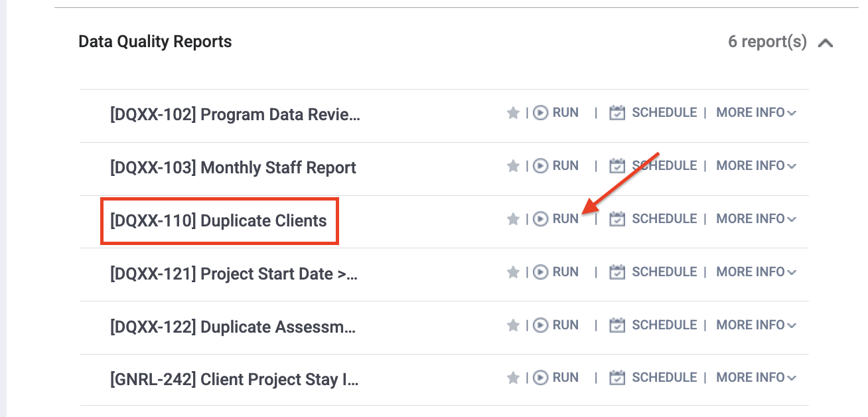Image resolution: width=868 pixels, height=417 pixels.
Task: Toggle the favorite star on [DQXX-102]
Action: click(513, 112)
